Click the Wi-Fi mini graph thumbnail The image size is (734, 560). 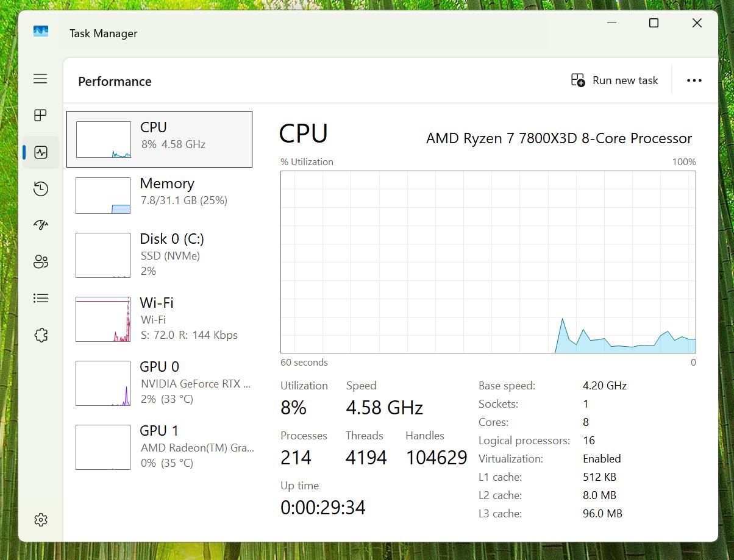pos(103,319)
